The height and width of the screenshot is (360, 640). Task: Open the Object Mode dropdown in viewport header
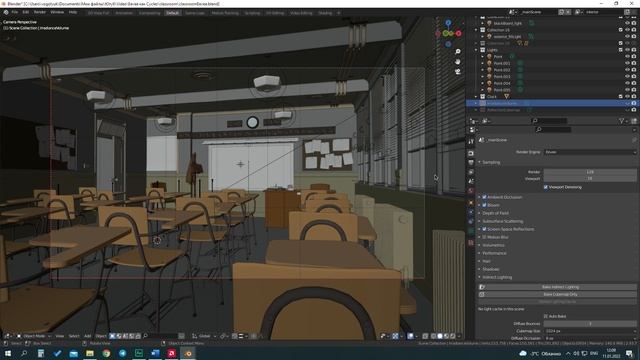click(33, 336)
